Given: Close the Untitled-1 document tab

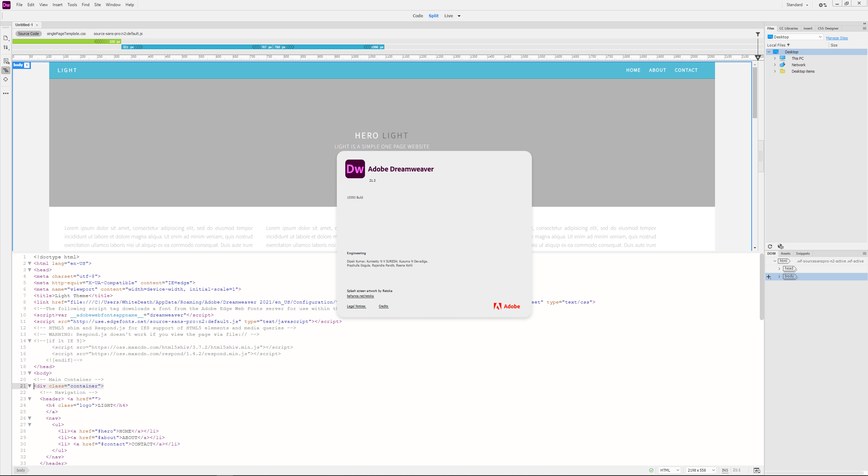Looking at the screenshot, I should 37,25.
